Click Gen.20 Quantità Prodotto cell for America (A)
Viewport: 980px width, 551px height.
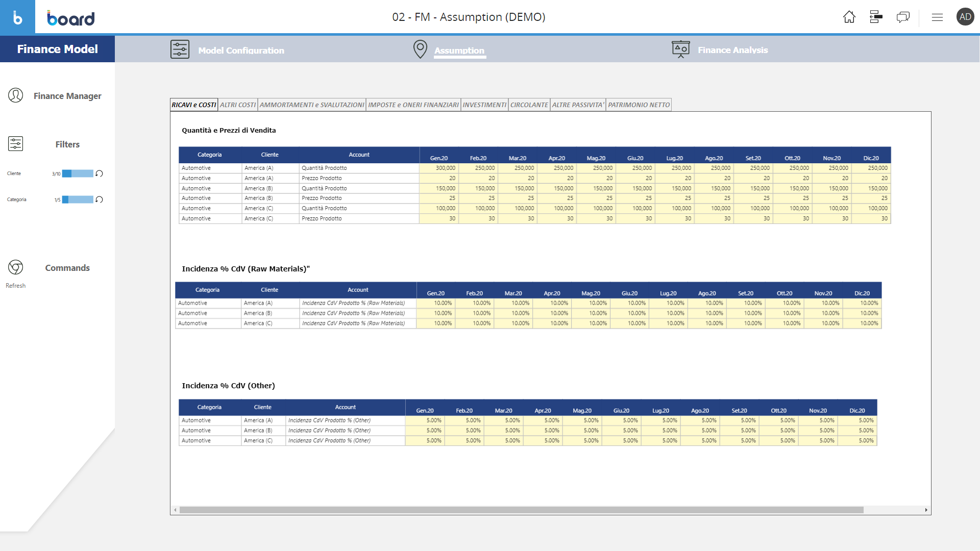[x=438, y=168]
